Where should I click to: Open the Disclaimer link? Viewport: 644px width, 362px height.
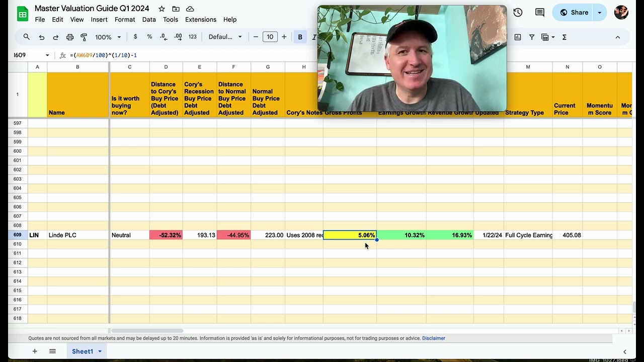434,338
